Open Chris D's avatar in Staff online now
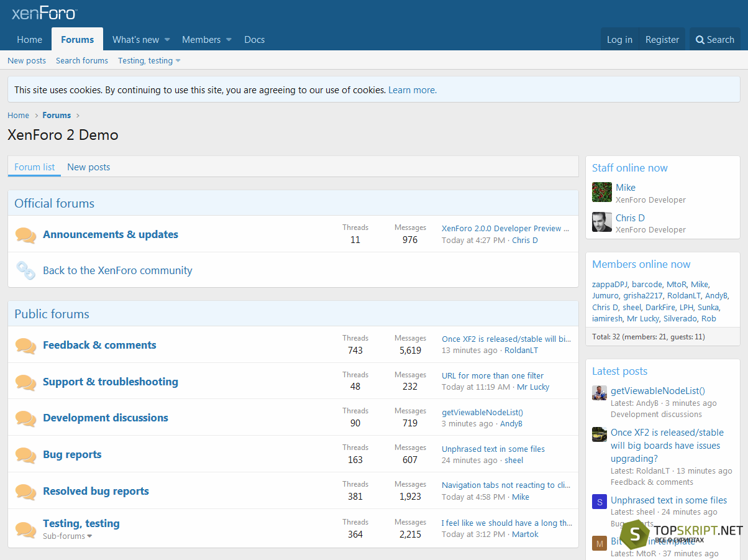748x560 pixels. [x=602, y=222]
